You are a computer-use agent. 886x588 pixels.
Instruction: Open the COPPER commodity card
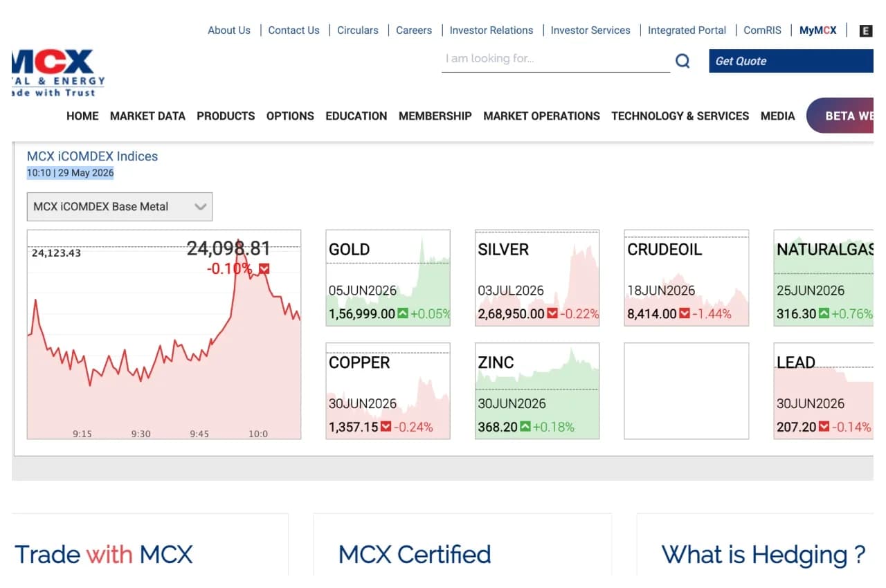pyautogui.click(x=388, y=391)
